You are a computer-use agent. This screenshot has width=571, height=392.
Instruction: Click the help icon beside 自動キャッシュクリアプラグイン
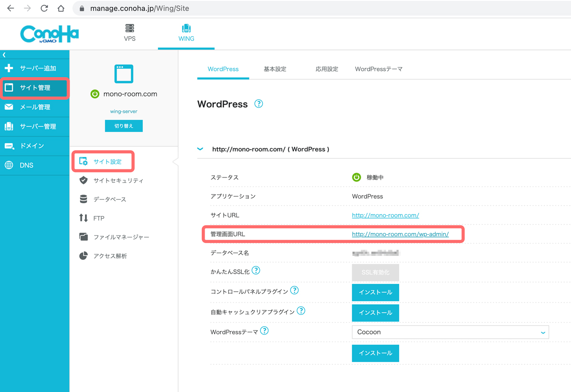coord(301,311)
